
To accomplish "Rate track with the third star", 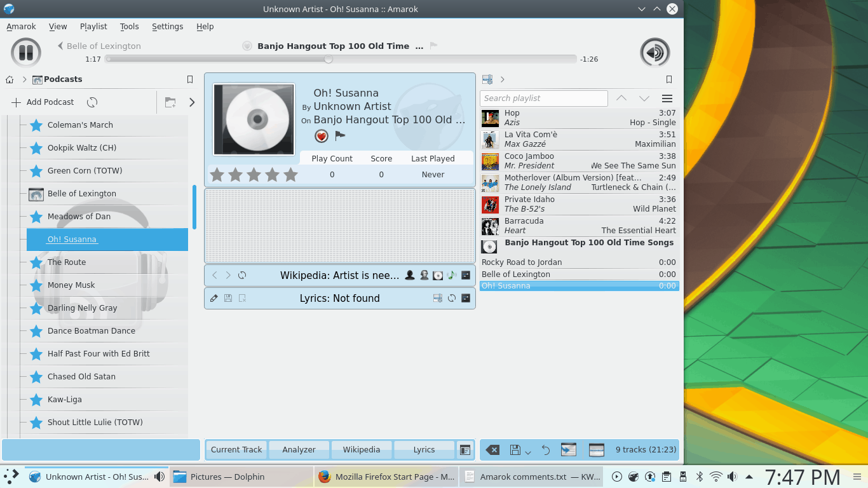I will (254, 174).
